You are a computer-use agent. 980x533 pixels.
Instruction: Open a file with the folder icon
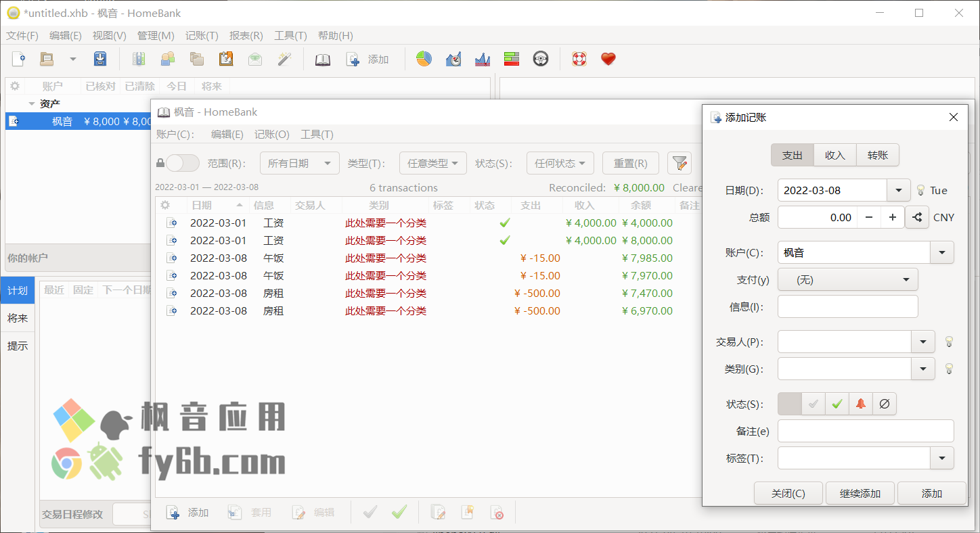(46, 60)
